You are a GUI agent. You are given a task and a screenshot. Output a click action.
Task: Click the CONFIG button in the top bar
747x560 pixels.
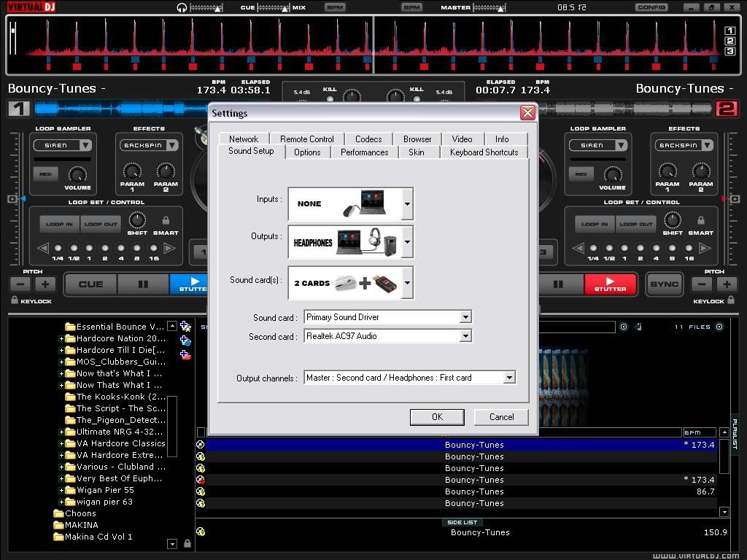(x=651, y=7)
